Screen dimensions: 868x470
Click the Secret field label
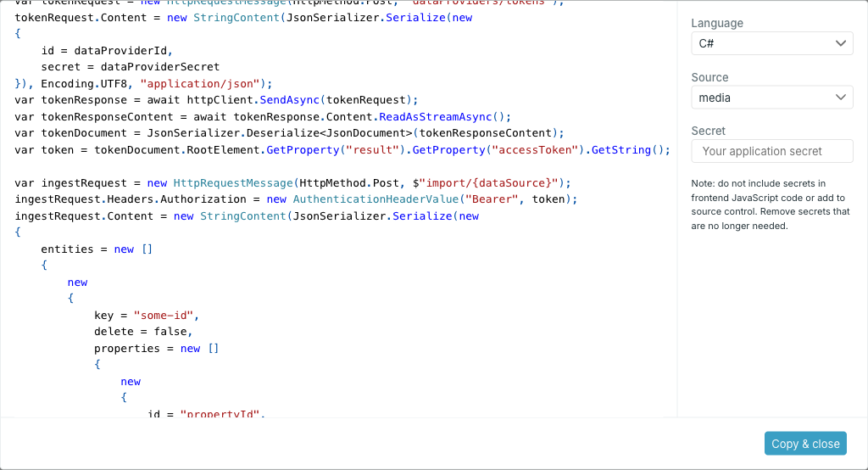(708, 131)
